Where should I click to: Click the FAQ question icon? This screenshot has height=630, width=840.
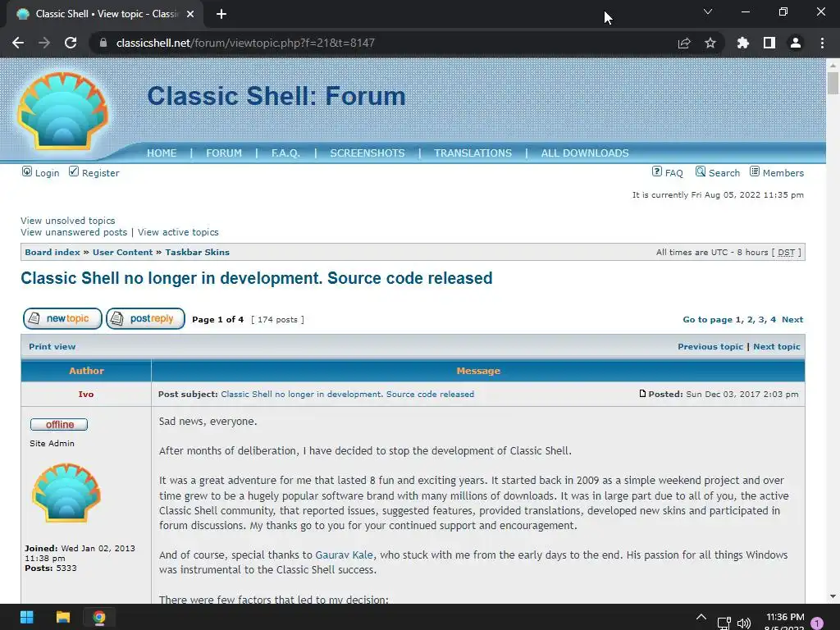(657, 171)
